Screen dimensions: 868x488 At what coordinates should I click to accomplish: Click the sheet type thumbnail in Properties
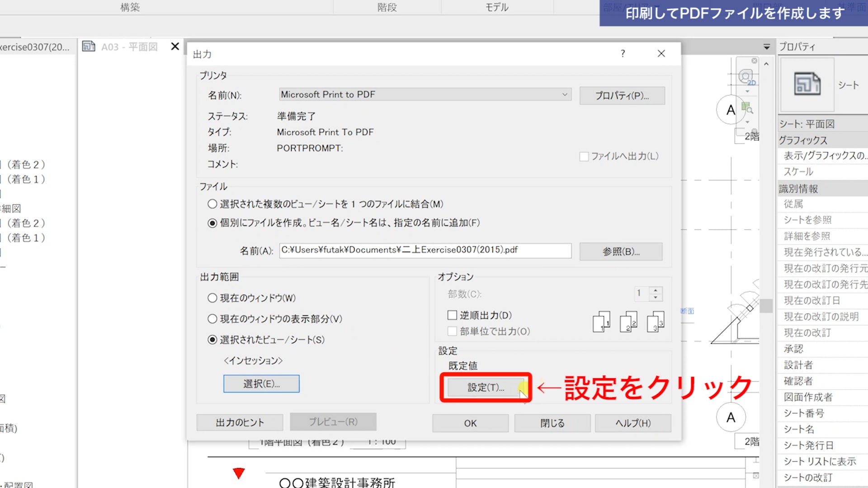click(807, 84)
